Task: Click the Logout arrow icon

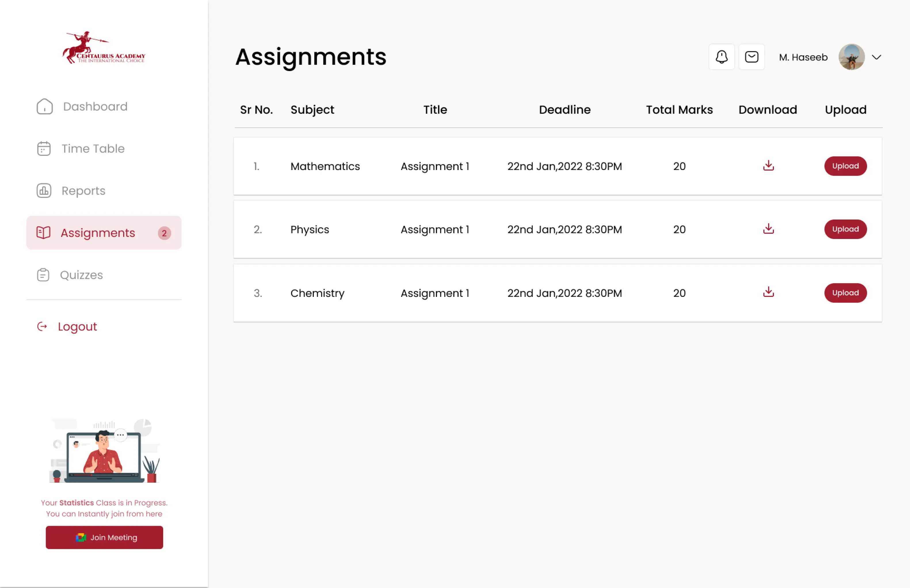Action: point(42,327)
